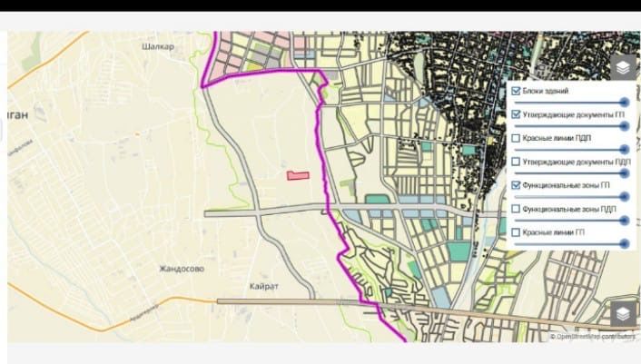This screenshot has height=364, width=641.
Task: Open the OpenStreetMap contributors attribution link
Action: [x=596, y=337]
